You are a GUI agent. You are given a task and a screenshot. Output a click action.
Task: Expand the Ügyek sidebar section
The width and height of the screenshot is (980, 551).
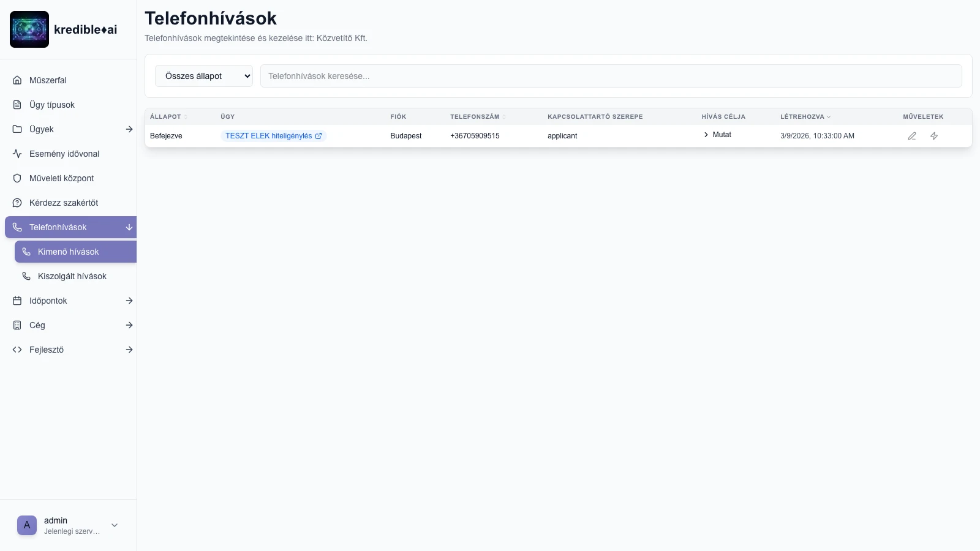[129, 129]
